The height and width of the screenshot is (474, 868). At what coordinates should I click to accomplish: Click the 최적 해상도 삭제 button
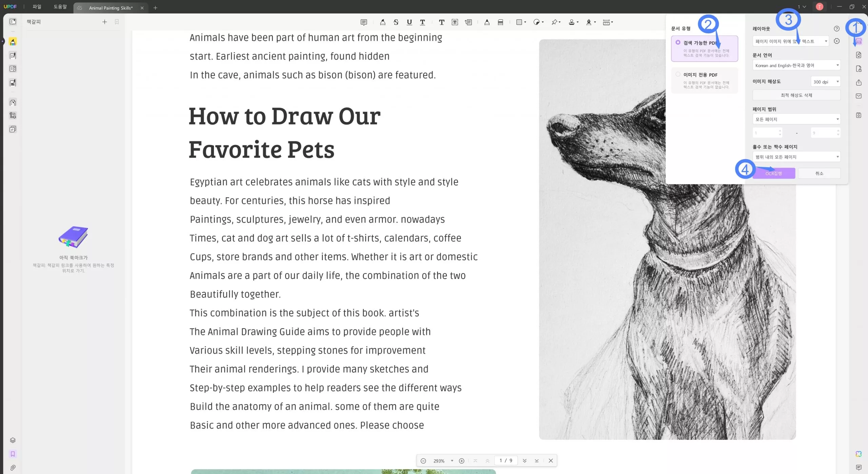(796, 95)
